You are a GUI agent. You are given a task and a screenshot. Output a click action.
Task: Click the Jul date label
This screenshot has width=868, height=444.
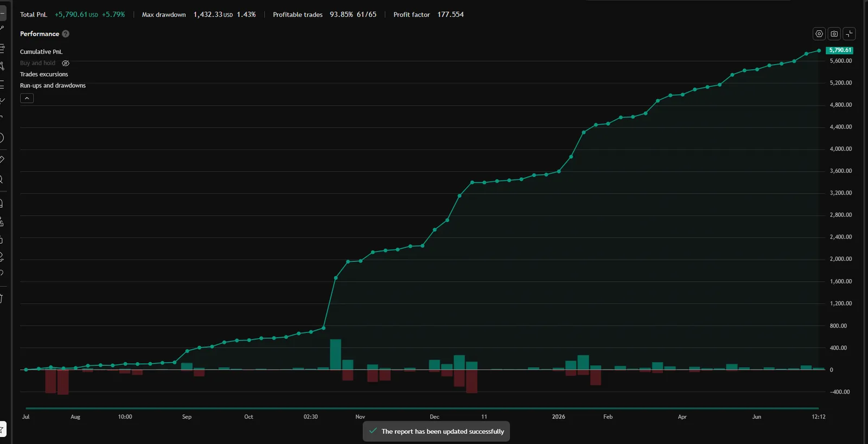[x=25, y=417]
